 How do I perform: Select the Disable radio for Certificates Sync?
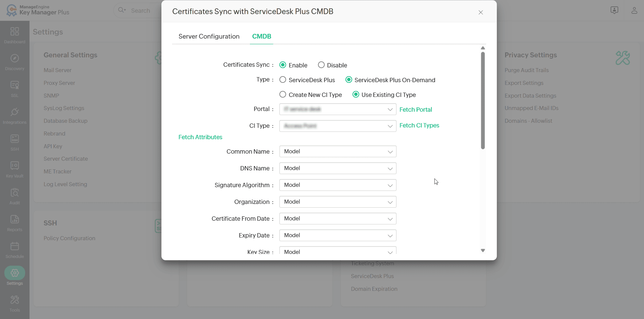[321, 65]
